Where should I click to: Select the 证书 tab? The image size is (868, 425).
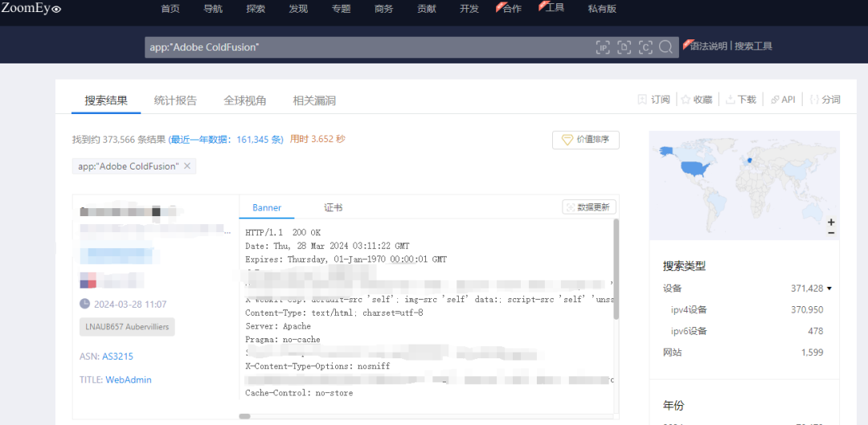(334, 208)
